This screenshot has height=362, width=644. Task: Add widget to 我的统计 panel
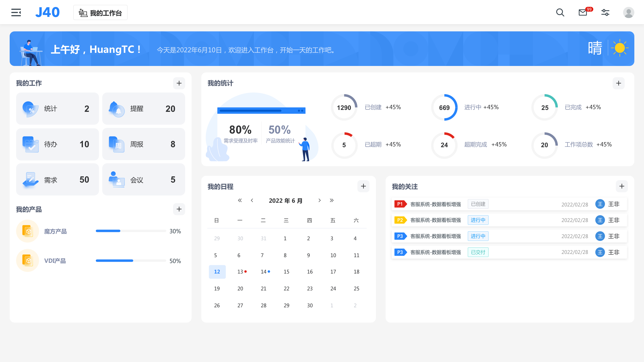pyautogui.click(x=619, y=83)
